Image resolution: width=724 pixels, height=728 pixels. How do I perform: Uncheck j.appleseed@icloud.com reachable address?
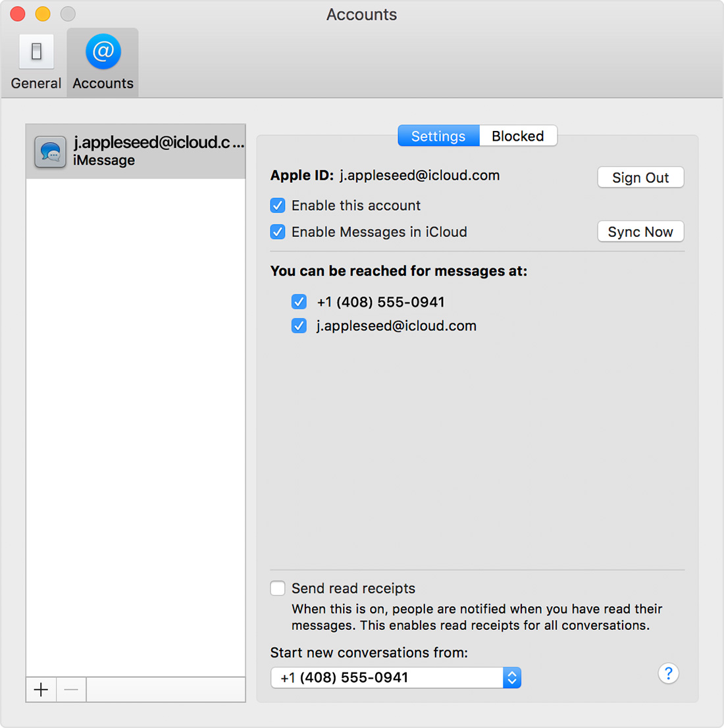coord(299,326)
